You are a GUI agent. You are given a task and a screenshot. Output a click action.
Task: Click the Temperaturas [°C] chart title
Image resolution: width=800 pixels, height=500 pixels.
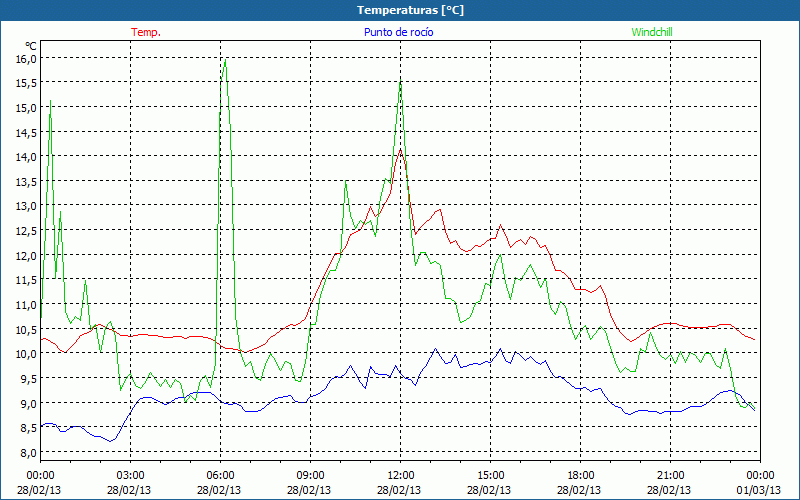410,10
